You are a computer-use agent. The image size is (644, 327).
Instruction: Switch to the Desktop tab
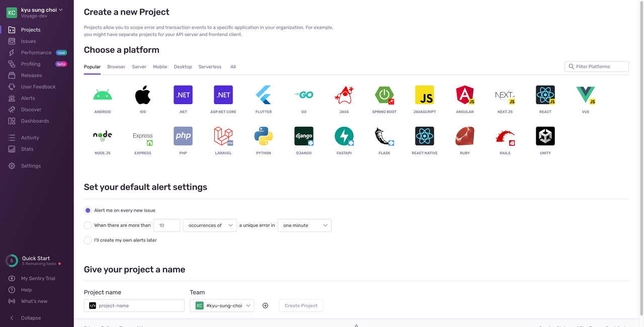point(183,67)
